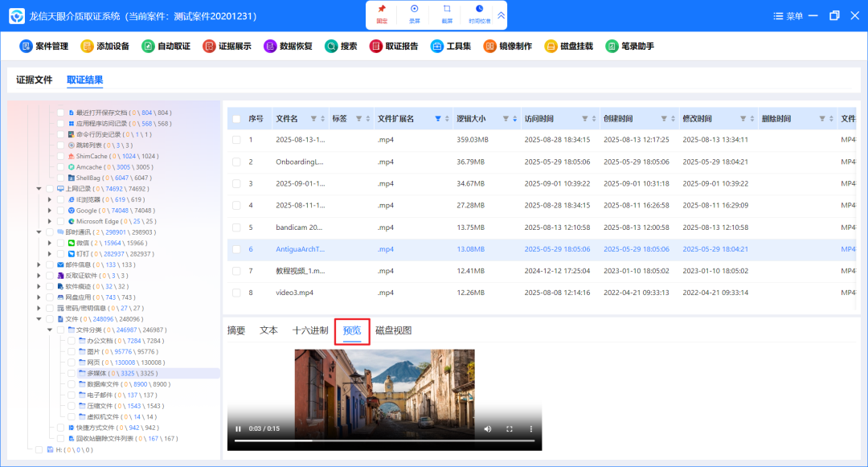Open the 工具集 toolbox
The image size is (868, 467).
(452, 47)
